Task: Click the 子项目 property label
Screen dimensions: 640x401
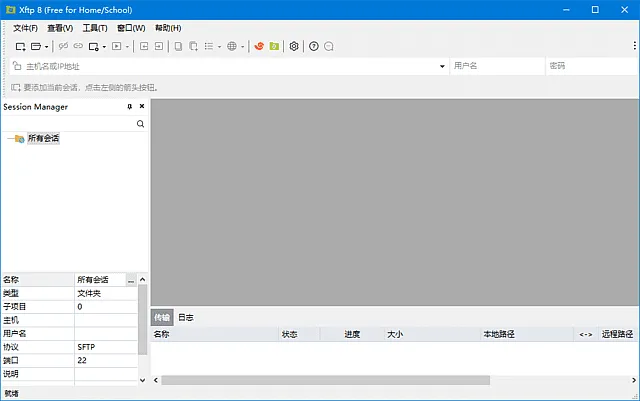Action: pos(15,307)
